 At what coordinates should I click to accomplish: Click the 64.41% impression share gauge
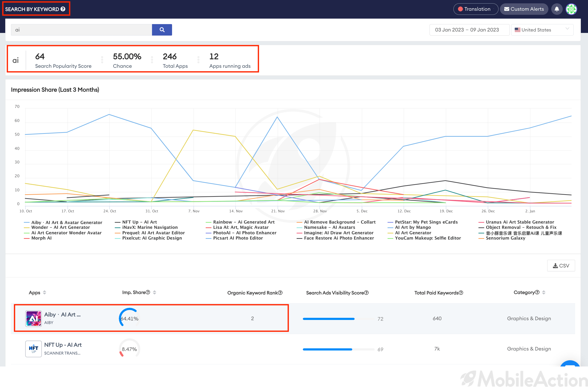click(129, 318)
